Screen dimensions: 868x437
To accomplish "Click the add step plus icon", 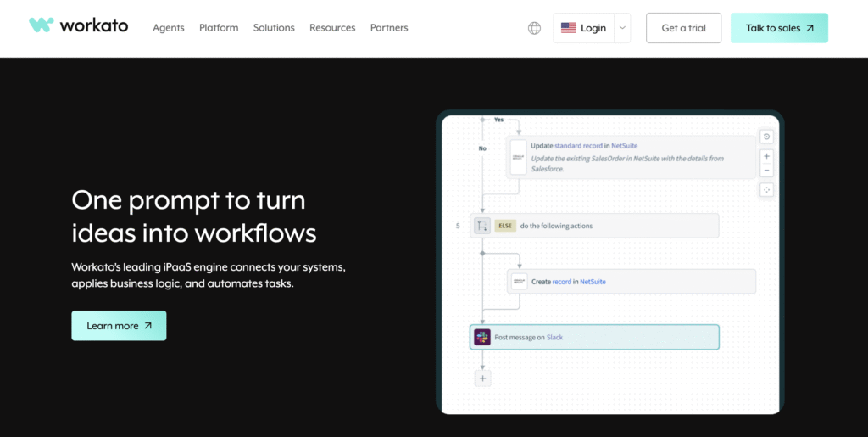I will point(482,378).
